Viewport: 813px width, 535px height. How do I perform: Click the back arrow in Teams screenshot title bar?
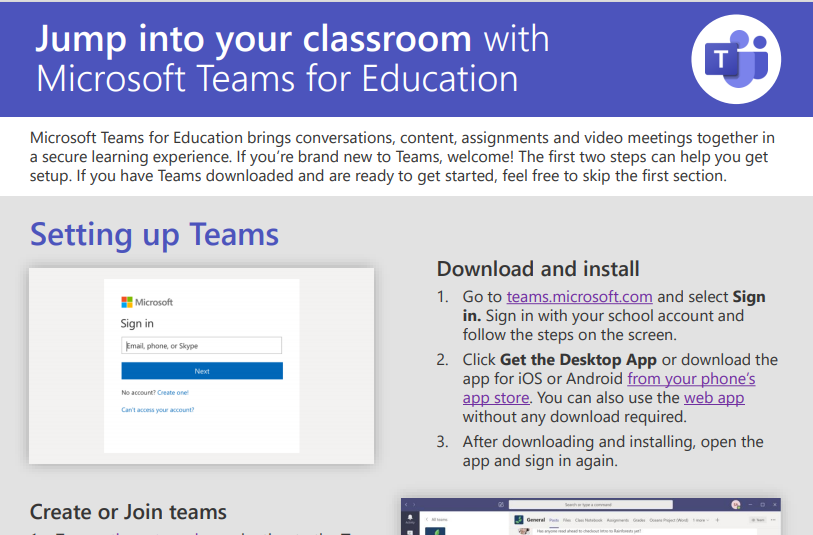(406, 504)
